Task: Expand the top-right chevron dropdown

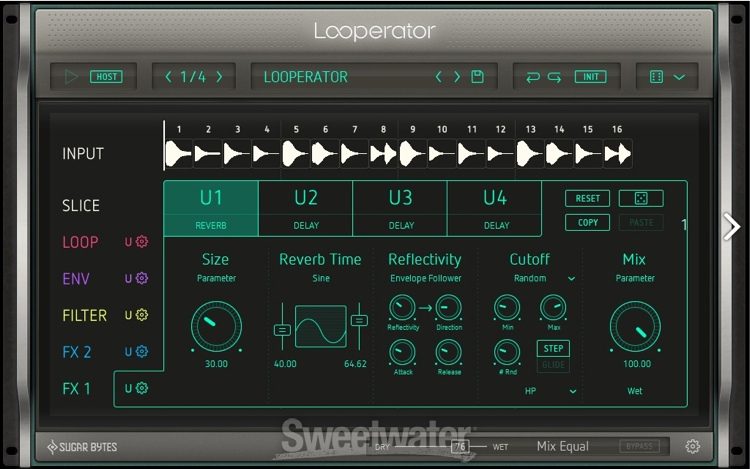Action: [679, 77]
